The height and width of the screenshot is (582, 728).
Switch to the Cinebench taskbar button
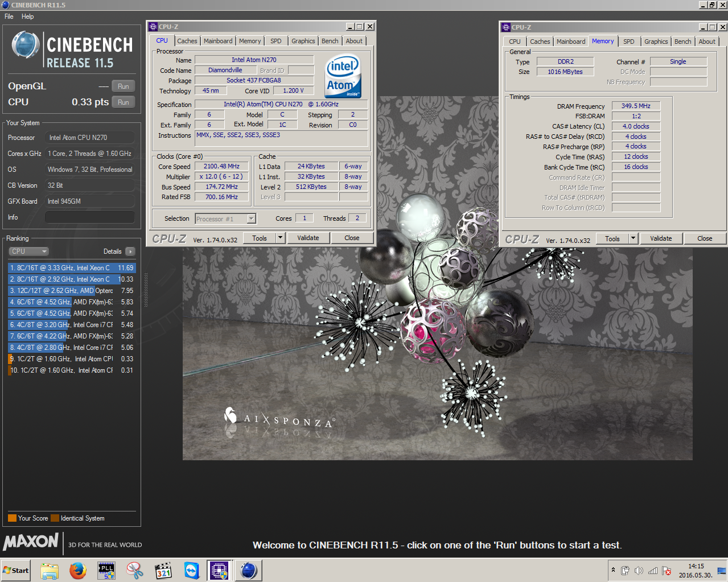[249, 570]
